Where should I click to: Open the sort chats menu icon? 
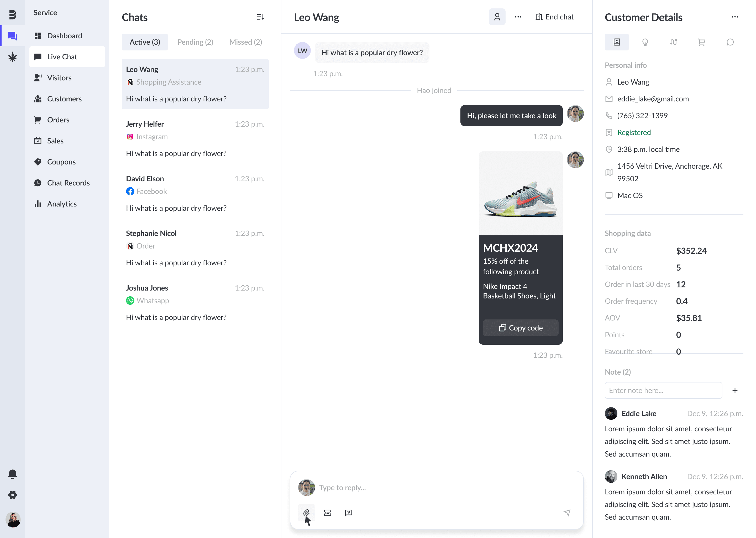pos(260,17)
